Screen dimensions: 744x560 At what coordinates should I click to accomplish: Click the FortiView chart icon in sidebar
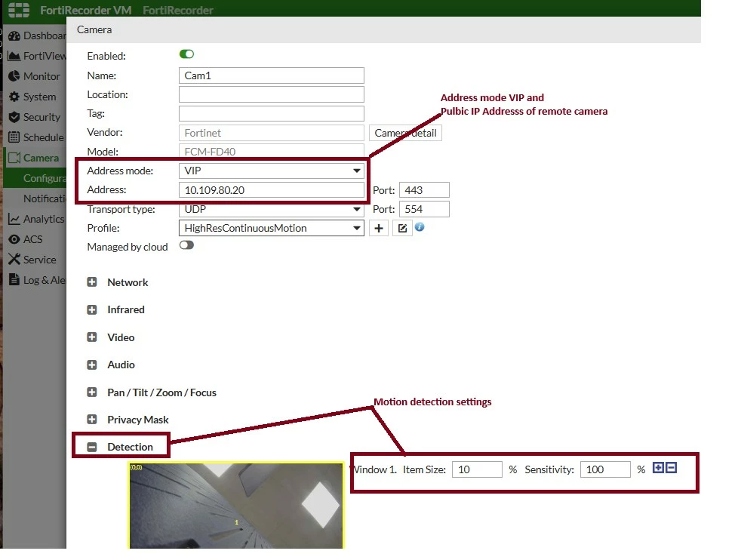tap(14, 56)
